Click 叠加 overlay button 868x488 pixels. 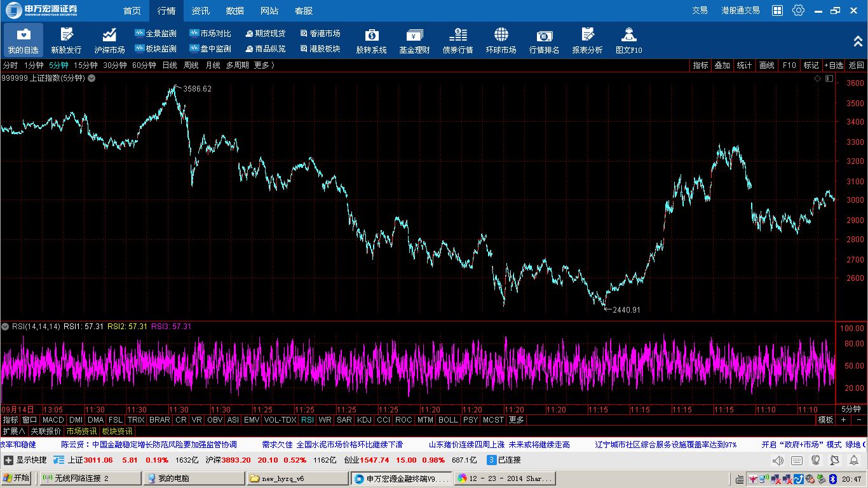click(x=722, y=65)
